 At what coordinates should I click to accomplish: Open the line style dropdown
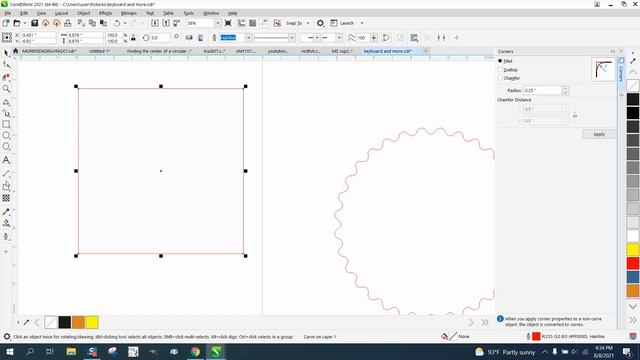point(292,38)
